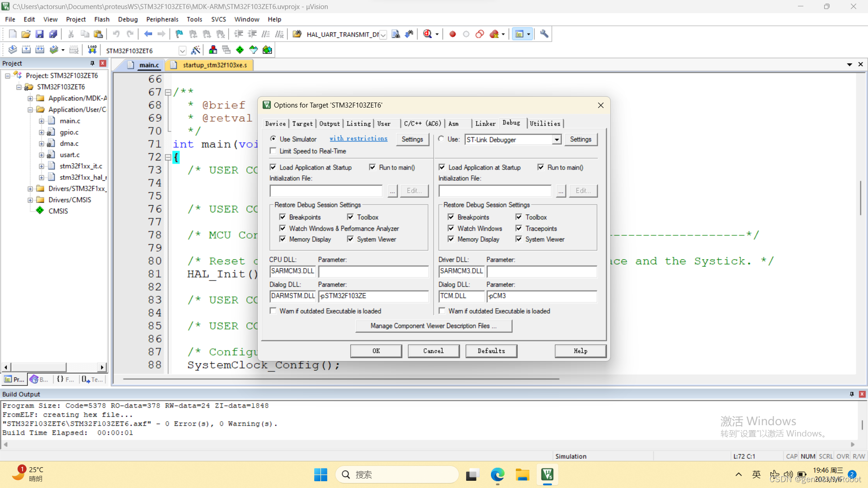Viewport: 868px width, 488px height.
Task: Click the New file toolbar icon
Action: [x=13, y=34]
